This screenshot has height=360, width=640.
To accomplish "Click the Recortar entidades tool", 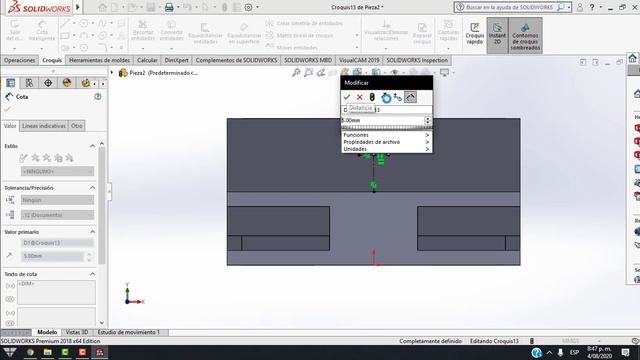I will (143, 31).
